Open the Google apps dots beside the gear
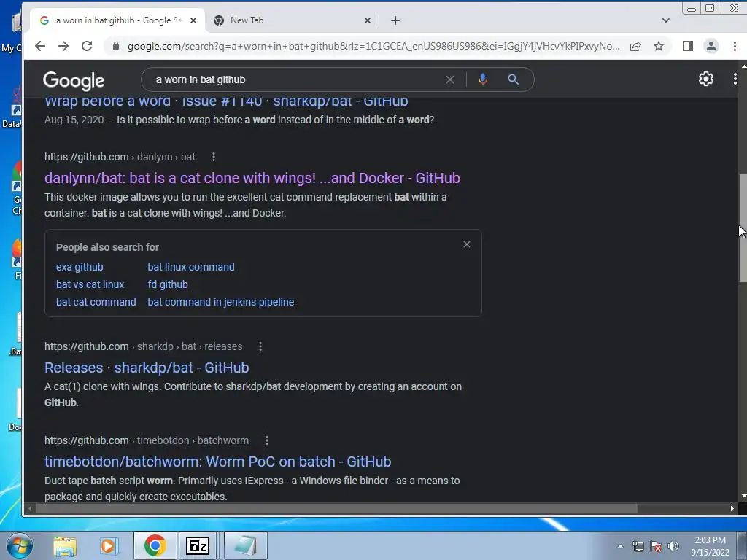This screenshot has height=560, width=747. click(x=735, y=79)
